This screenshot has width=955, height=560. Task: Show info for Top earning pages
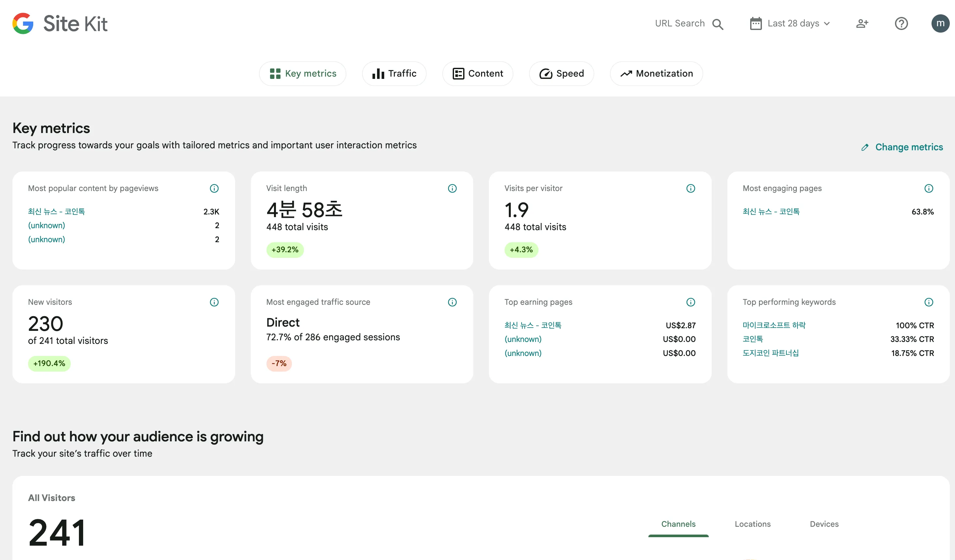tap(690, 302)
